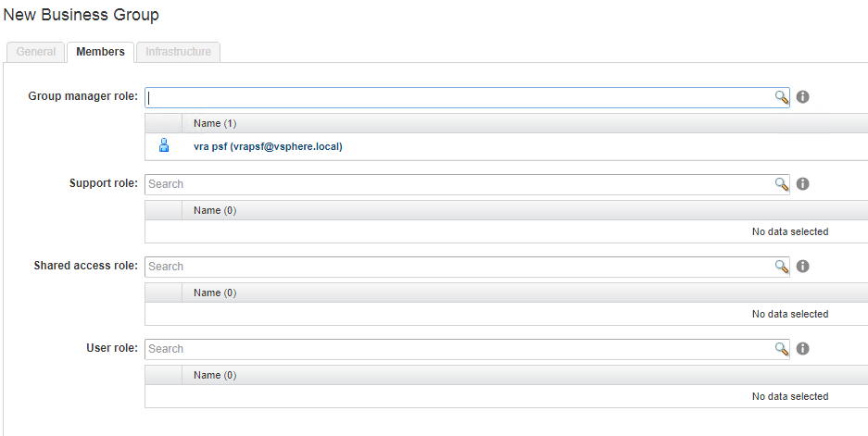
Task: Click the user icon beside vra psf
Action: pyautogui.click(x=164, y=145)
